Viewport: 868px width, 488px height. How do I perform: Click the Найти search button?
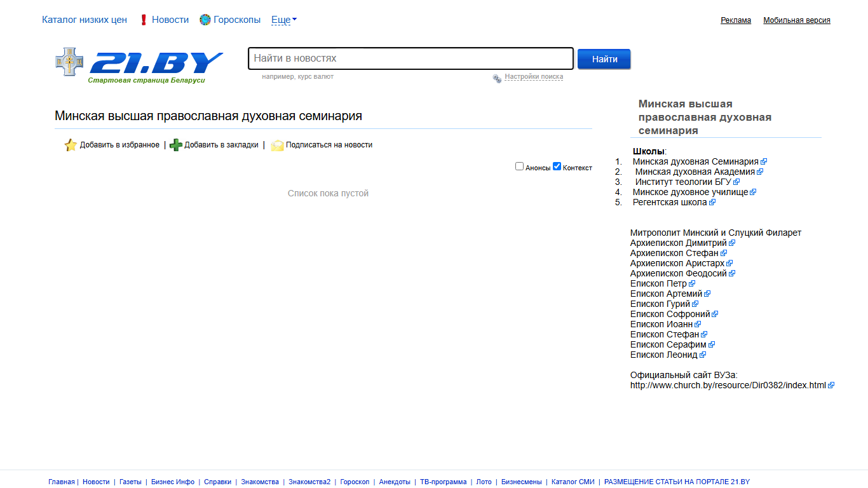(604, 59)
